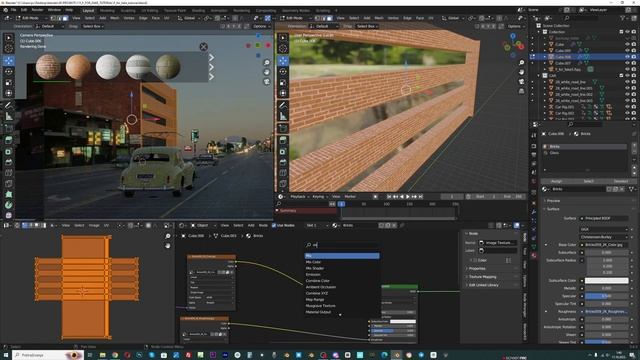Open Global transform orientation dropdown in left viewport
The height and width of the screenshot is (360, 640).
(x=188, y=18)
